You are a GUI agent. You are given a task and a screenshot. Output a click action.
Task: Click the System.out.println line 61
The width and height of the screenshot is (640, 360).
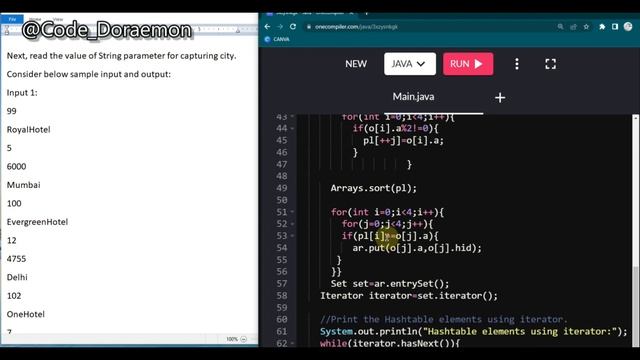[473, 331]
